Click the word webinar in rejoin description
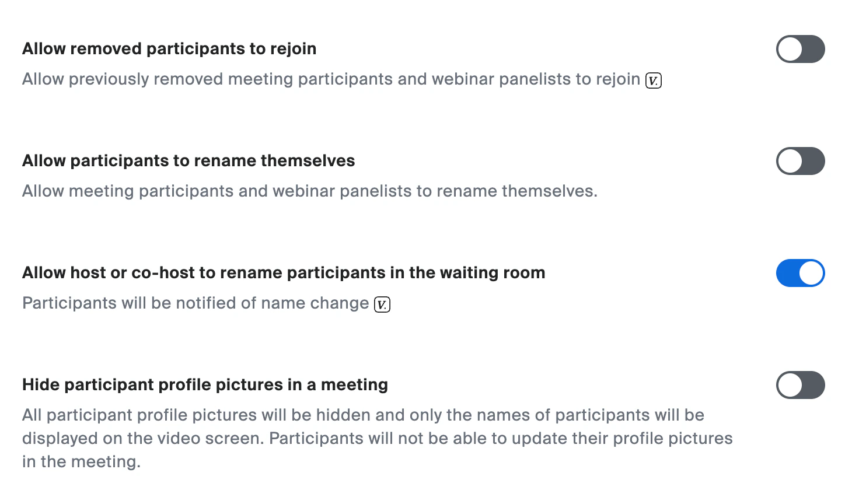852x504 pixels. (462, 79)
